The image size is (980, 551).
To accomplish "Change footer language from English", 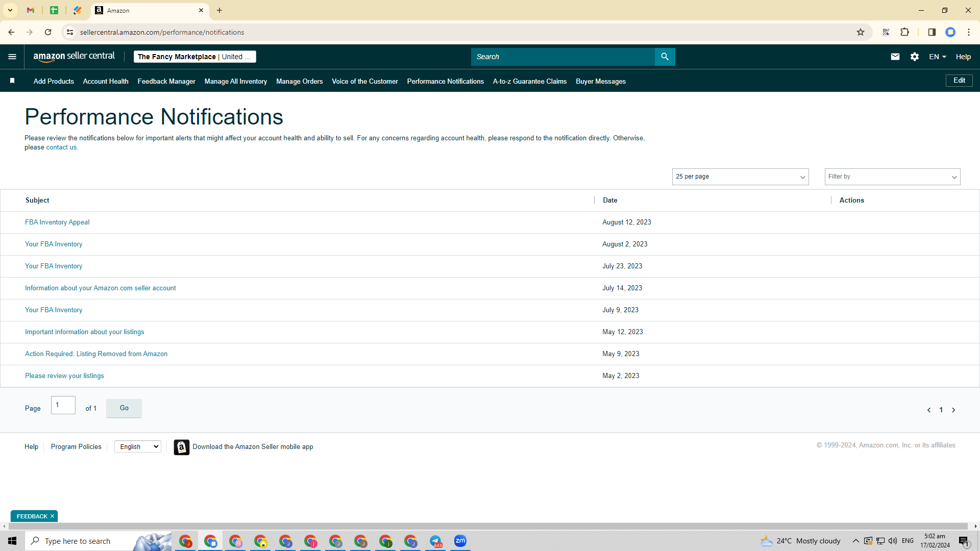I will coord(138,447).
